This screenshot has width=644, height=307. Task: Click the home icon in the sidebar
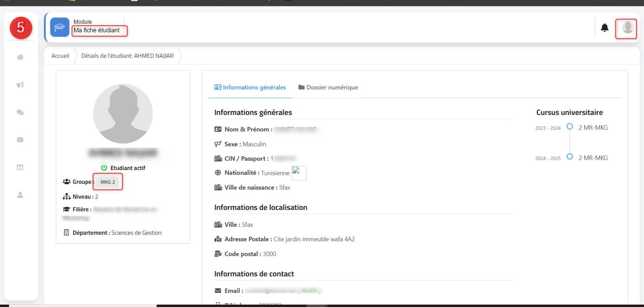[20, 57]
